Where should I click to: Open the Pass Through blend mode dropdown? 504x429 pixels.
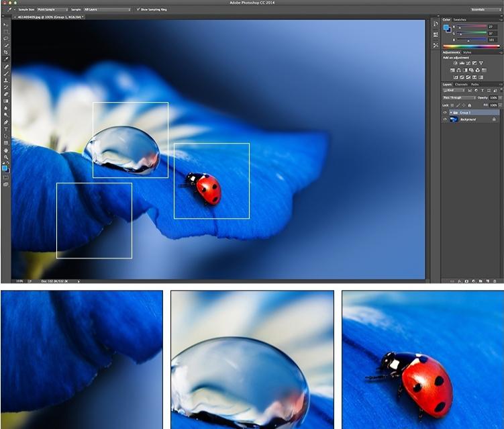[458, 98]
